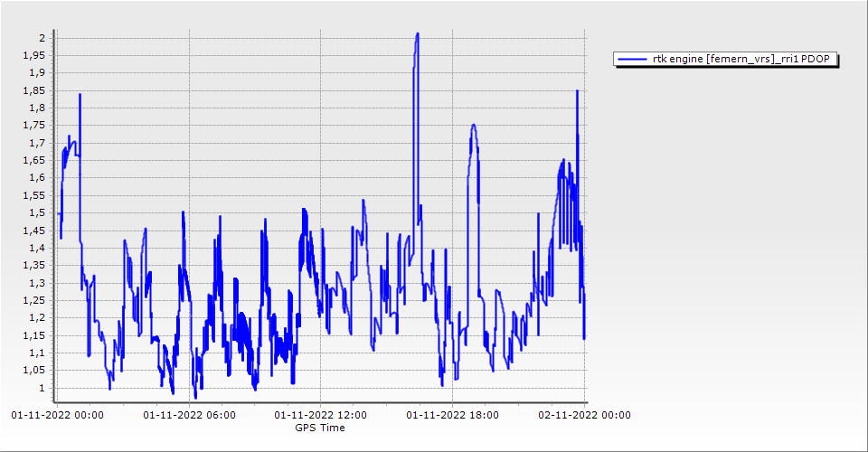Select the 01-11-2022 12:00 time axis label
Image resolution: width=868 pixels, height=452 pixels.
point(321,415)
